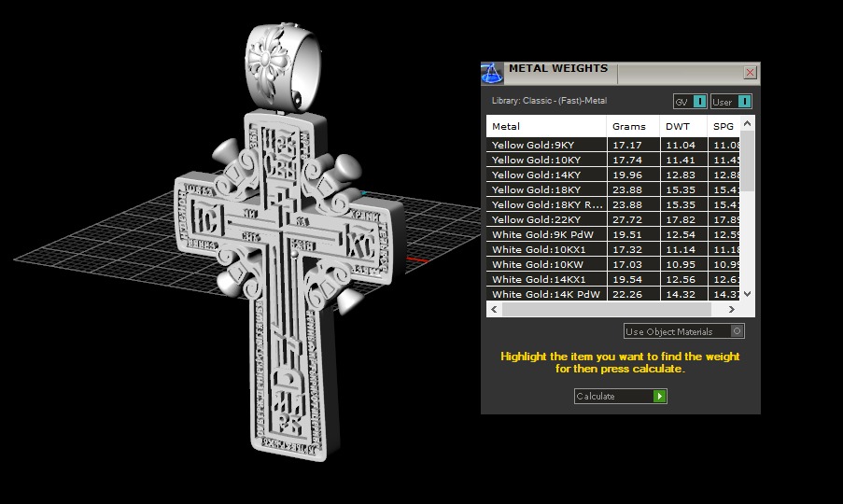Select the Yellow Gold:9KY row
This screenshot has width=843, height=504.
tap(613, 145)
